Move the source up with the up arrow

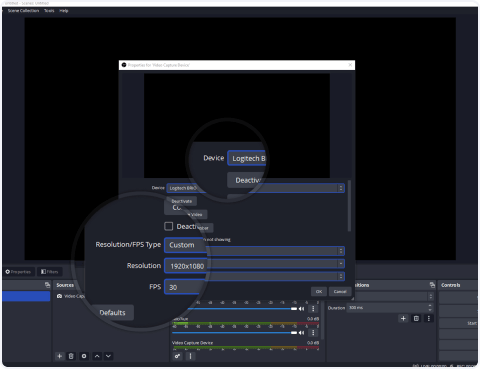click(97, 356)
